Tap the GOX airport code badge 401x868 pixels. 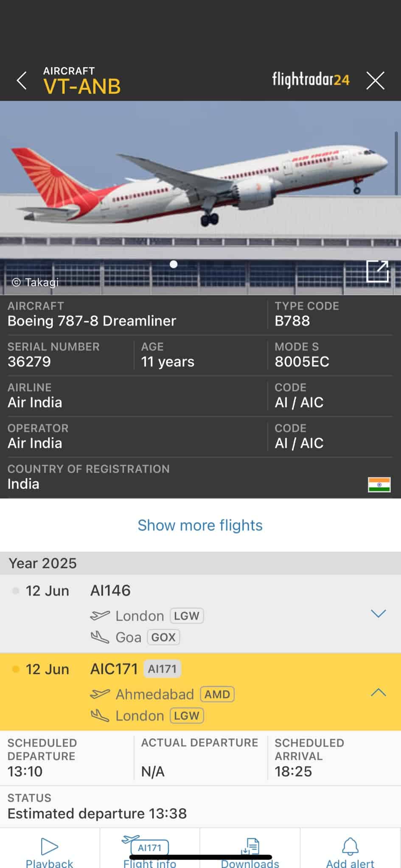coord(163,637)
